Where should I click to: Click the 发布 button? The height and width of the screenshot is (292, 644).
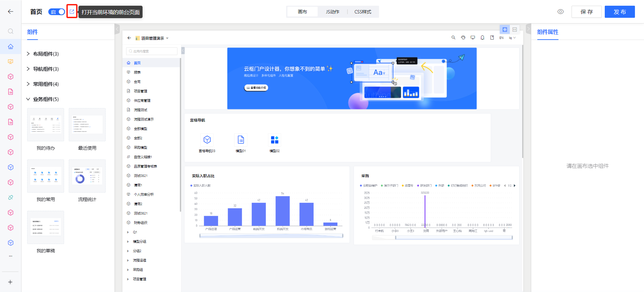620,12
